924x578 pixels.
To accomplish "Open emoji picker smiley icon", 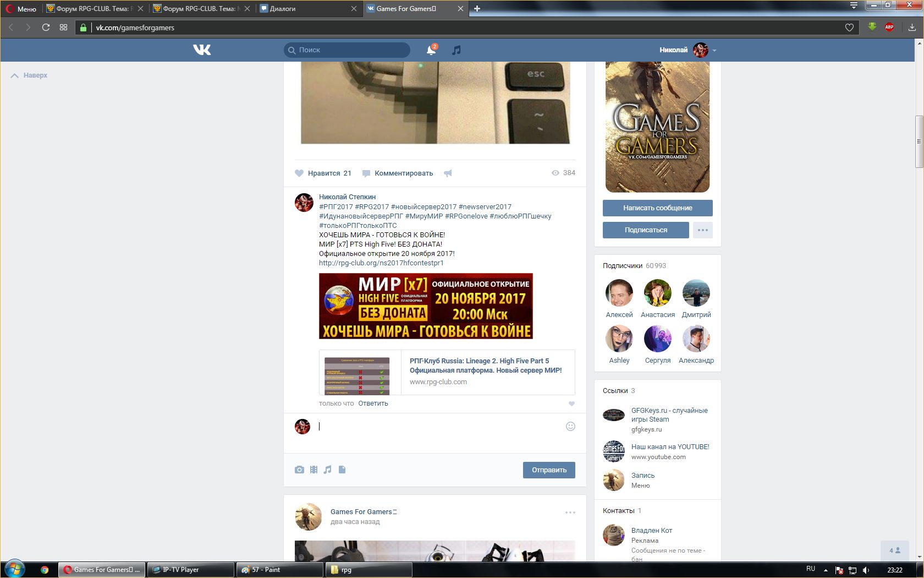I will click(570, 426).
